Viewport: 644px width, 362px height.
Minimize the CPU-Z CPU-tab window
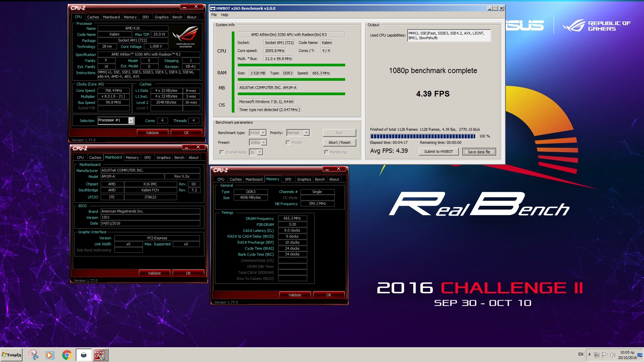point(184,6)
